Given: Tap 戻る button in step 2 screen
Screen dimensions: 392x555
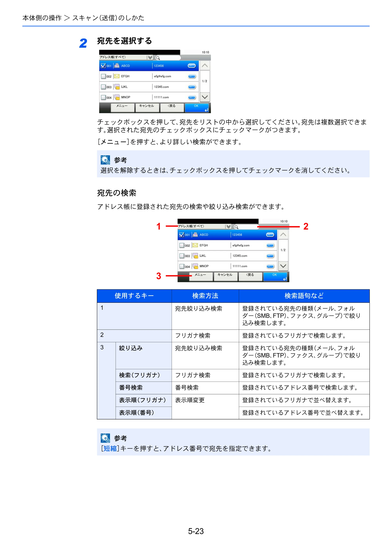Looking at the screenshot, I should click(172, 108).
